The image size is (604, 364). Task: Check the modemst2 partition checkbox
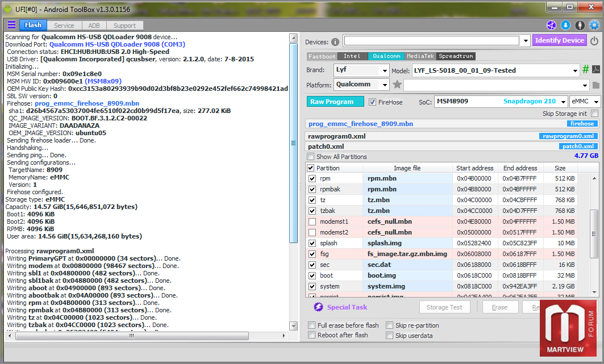click(x=313, y=232)
